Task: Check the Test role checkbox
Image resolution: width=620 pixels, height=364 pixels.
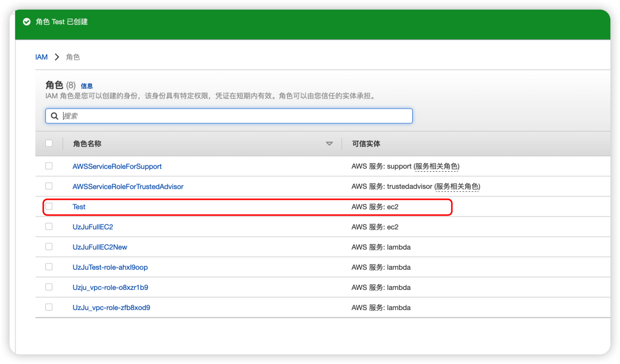Action: point(49,206)
